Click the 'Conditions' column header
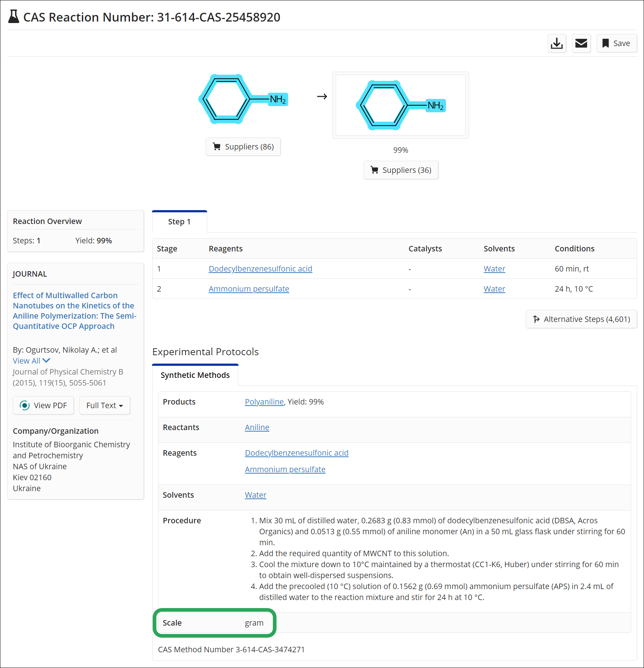This screenshot has height=668, width=644. (574, 248)
